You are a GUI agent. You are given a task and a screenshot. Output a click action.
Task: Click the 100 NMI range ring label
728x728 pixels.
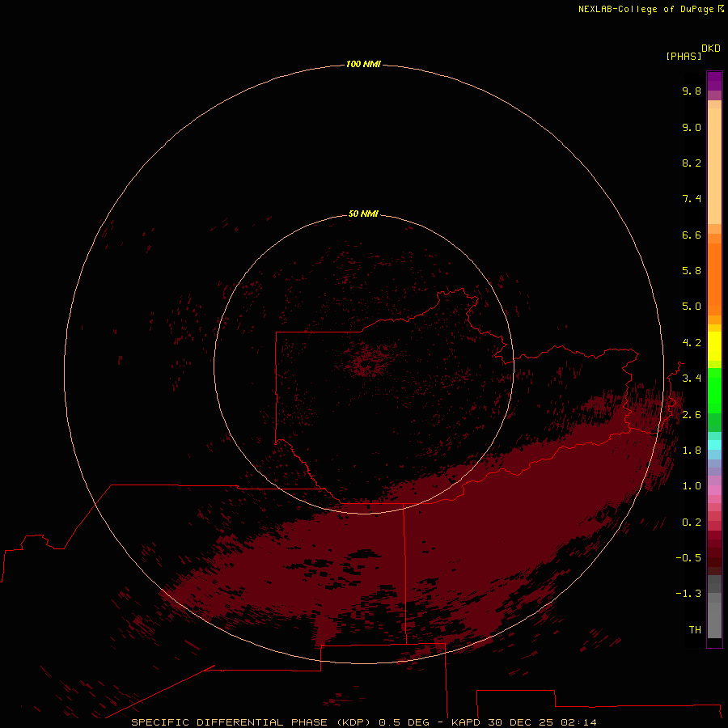coord(363,64)
